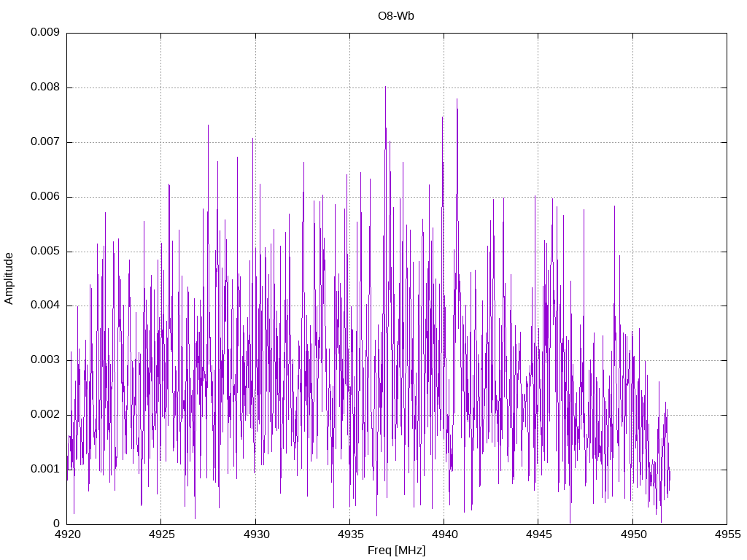
Task: Click the 0 y-axis tick label
Action: click(57, 524)
